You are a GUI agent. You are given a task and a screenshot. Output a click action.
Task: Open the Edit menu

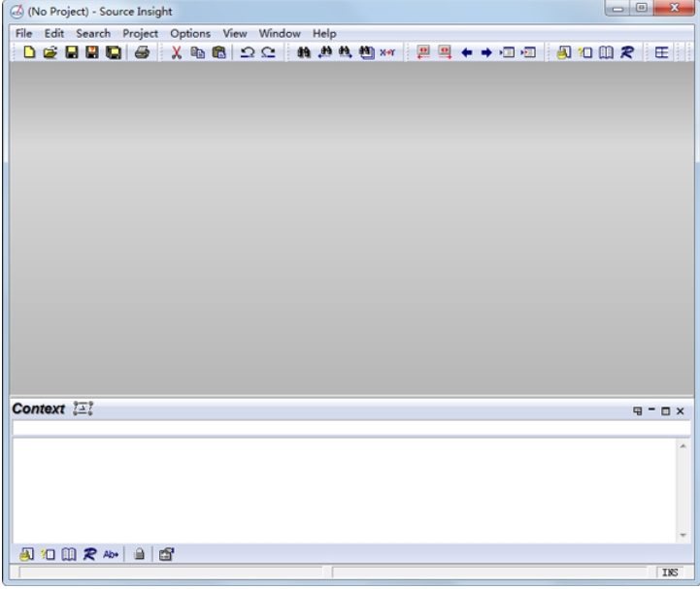pyautogui.click(x=54, y=33)
